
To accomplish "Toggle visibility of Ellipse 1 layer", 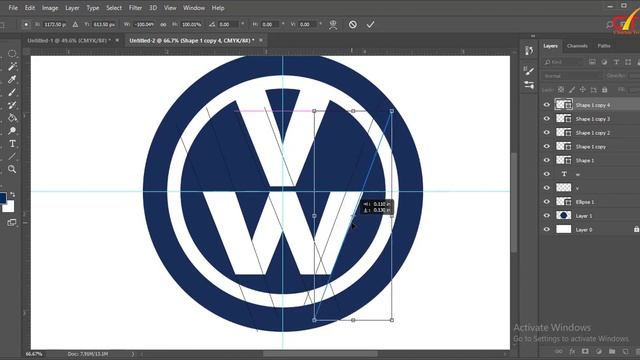I will (547, 202).
